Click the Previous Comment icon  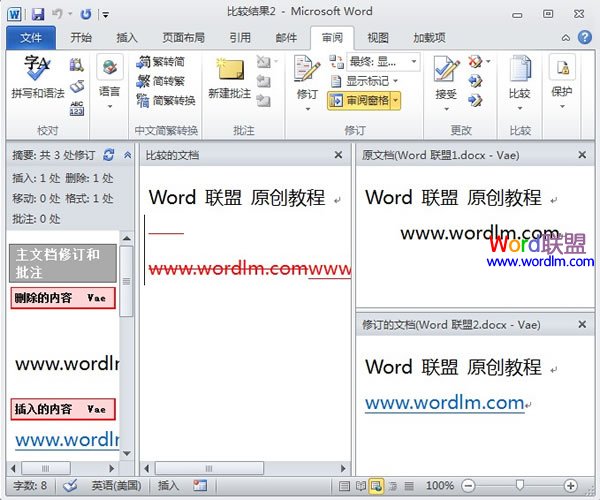click(x=263, y=81)
